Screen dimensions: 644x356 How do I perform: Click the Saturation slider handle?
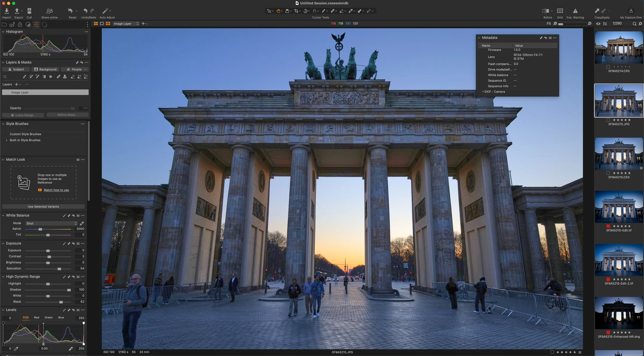[59, 269]
